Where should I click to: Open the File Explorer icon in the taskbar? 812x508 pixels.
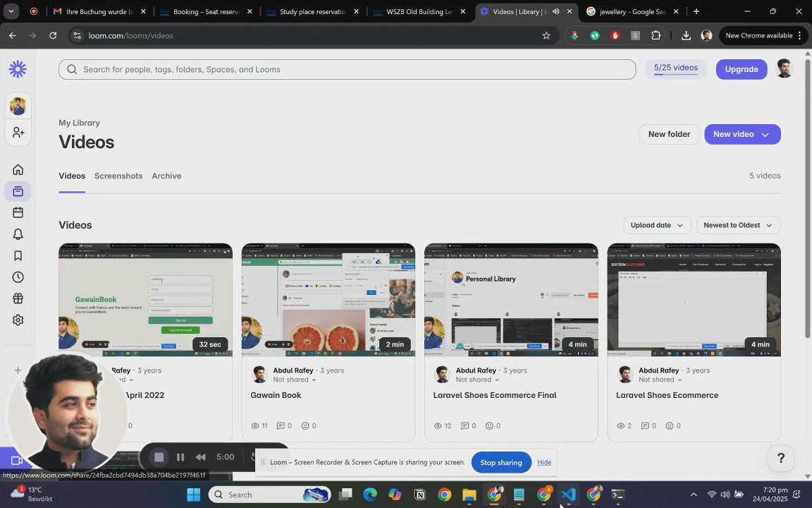[469, 495]
